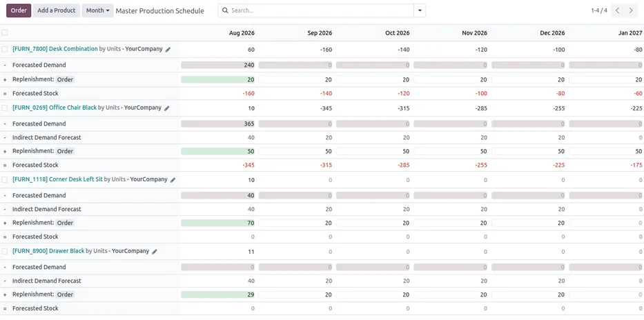The width and height of the screenshot is (644, 320).
Task: Click Order button in Corner Desk replenishment
Action: click(65, 223)
